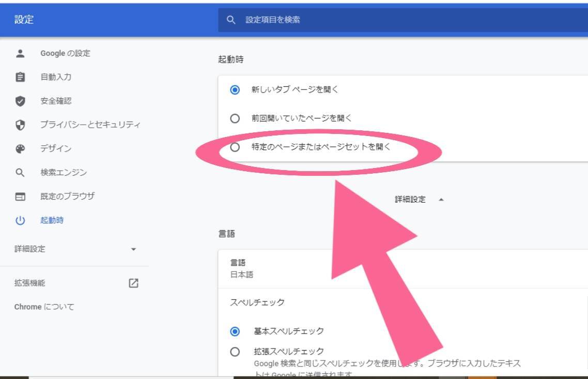Click the magnifier icon for 検索エンジン
588x379 pixels.
pyautogui.click(x=20, y=173)
